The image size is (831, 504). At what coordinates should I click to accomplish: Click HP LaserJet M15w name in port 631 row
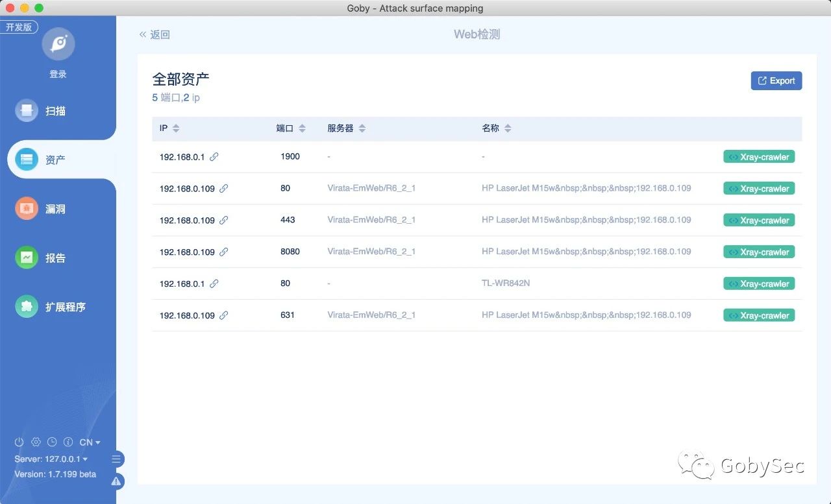point(586,315)
